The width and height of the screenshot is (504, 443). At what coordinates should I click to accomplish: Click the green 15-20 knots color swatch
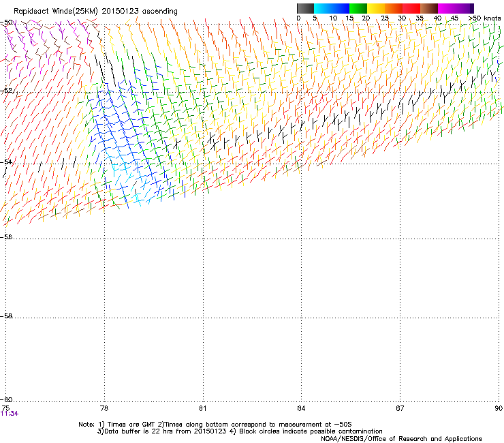[358, 8]
